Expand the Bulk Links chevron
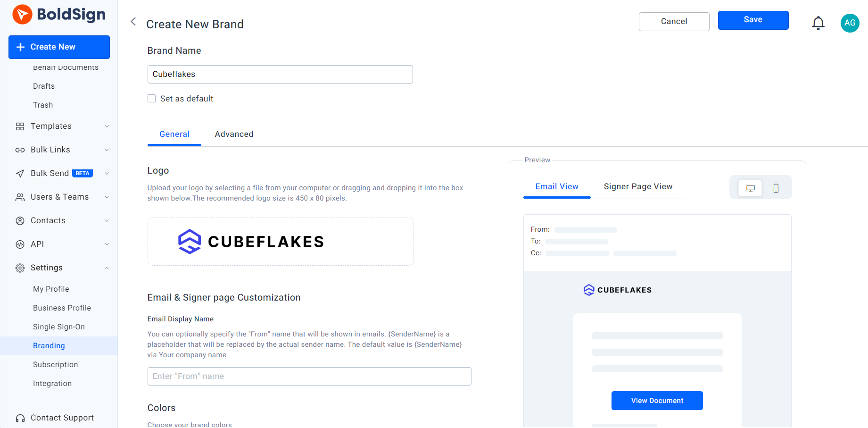The width and height of the screenshot is (868, 428). click(x=107, y=150)
